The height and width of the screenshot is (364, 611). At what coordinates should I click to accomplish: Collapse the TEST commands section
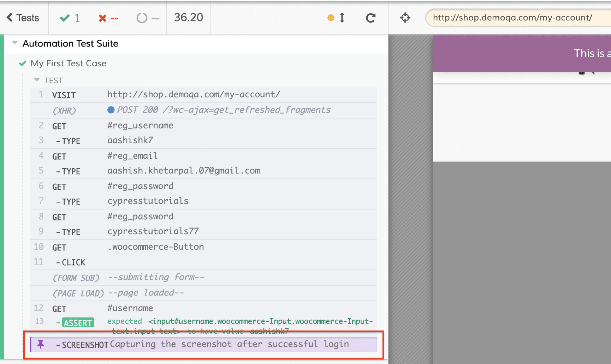[37, 80]
